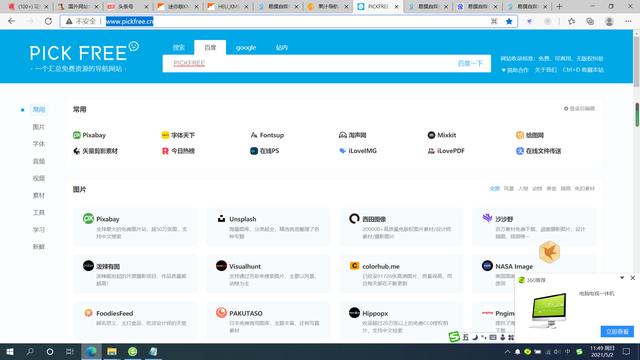Click the PICKFREE search input field

tap(310, 63)
